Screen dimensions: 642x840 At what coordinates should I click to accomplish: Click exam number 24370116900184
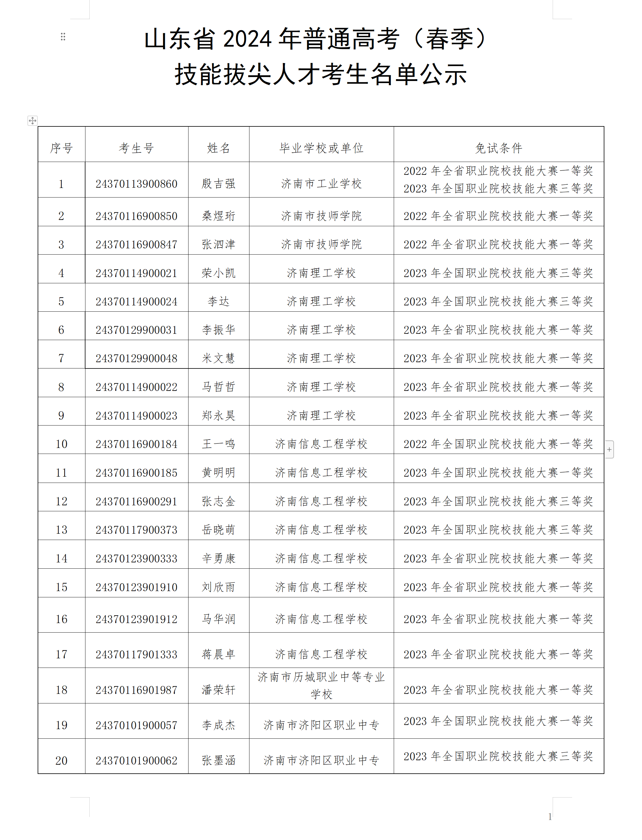137,444
